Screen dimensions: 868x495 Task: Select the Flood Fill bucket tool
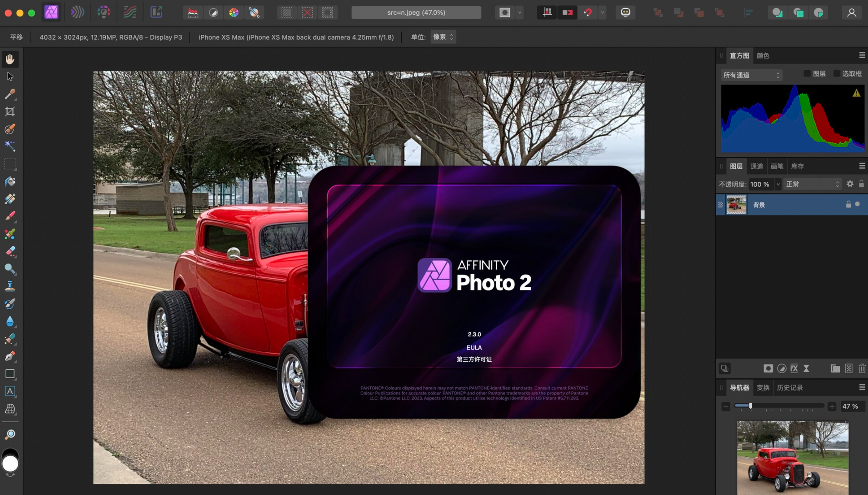[10, 181]
